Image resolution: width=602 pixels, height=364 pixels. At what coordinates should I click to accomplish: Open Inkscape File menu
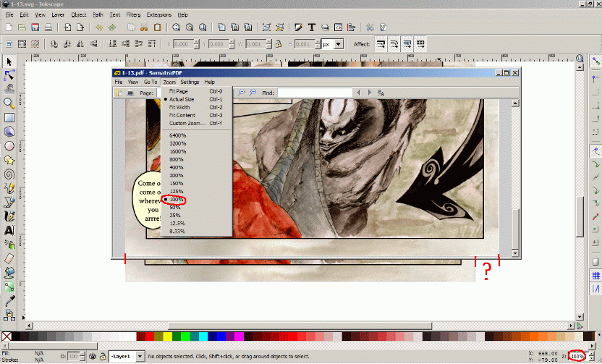click(9, 14)
